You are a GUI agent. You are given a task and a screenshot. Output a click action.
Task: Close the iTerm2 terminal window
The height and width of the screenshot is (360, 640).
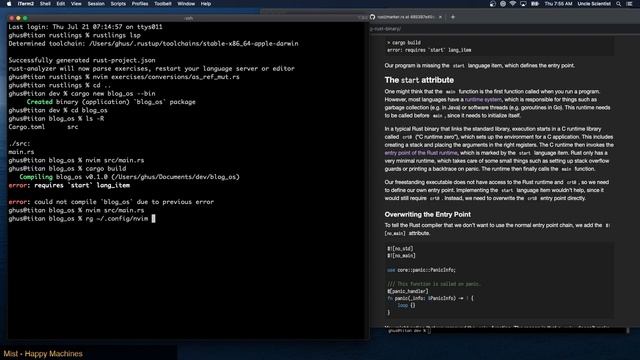(x=11, y=18)
